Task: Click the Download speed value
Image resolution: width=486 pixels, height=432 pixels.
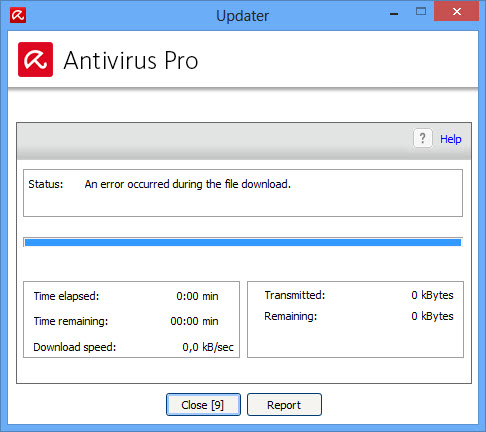Action: pos(208,347)
